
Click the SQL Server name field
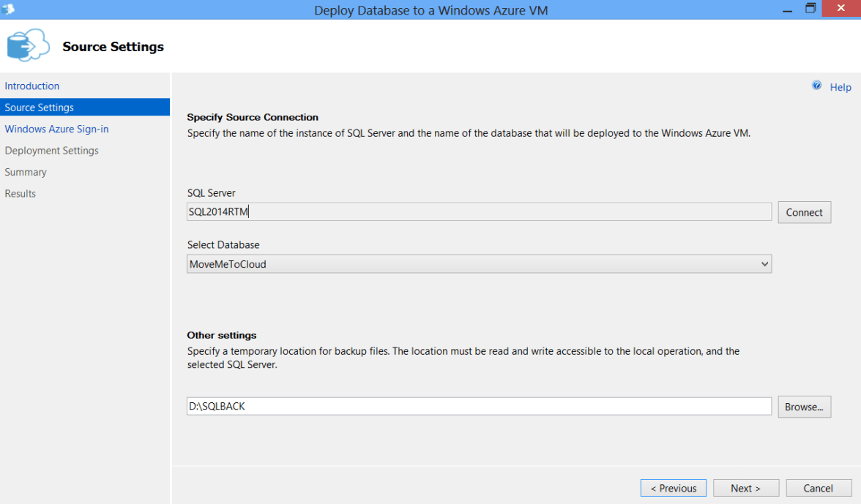[x=479, y=212]
